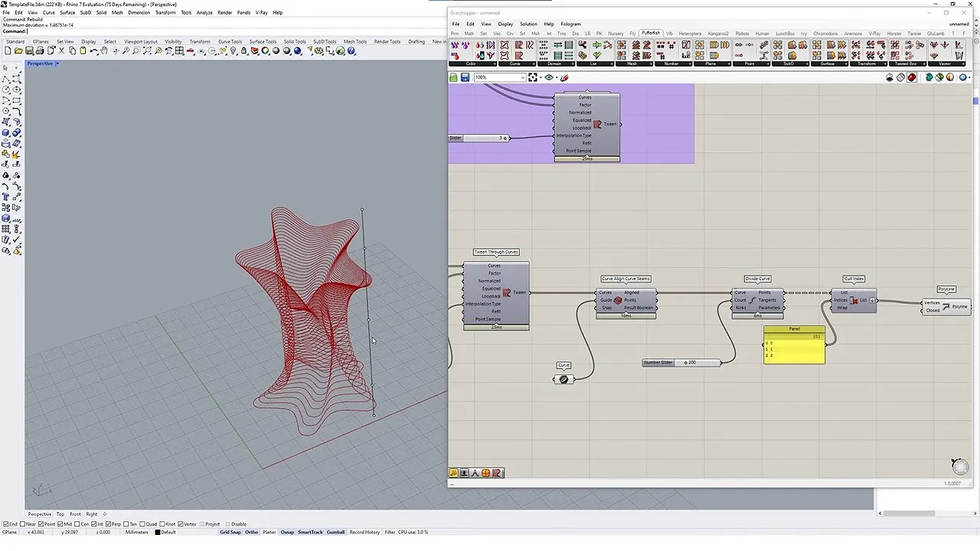
Task: Click the Cut scissors icon in Rhino toolbar
Action: (x=61, y=51)
